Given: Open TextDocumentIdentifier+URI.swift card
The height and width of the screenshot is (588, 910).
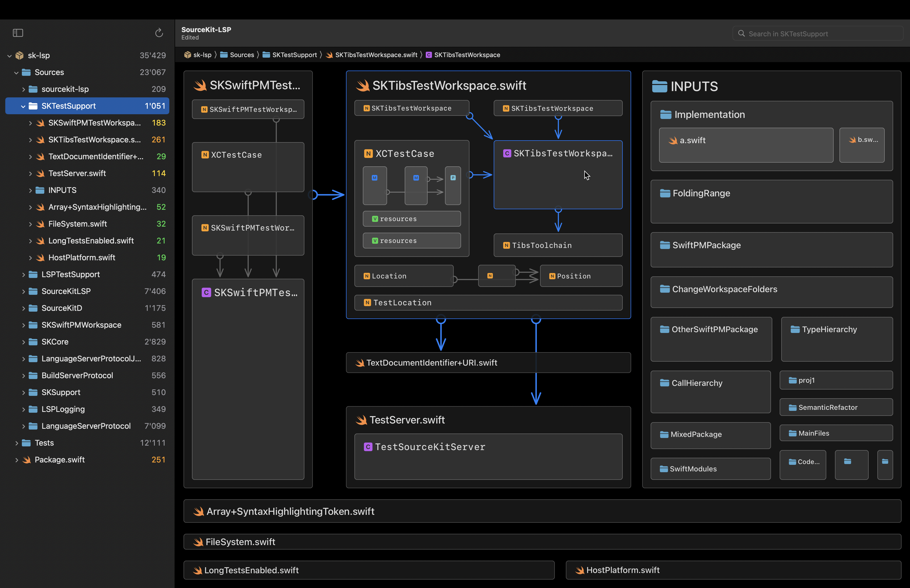Looking at the screenshot, I should (488, 362).
